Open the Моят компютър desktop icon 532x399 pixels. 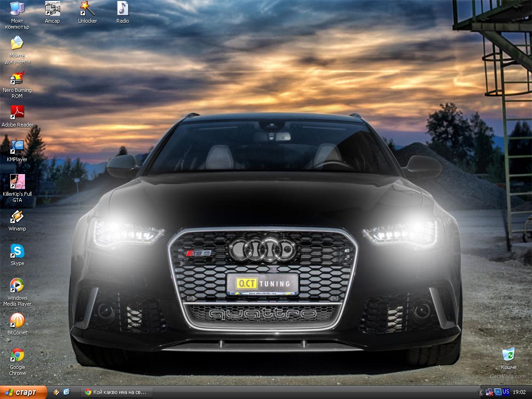click(17, 9)
